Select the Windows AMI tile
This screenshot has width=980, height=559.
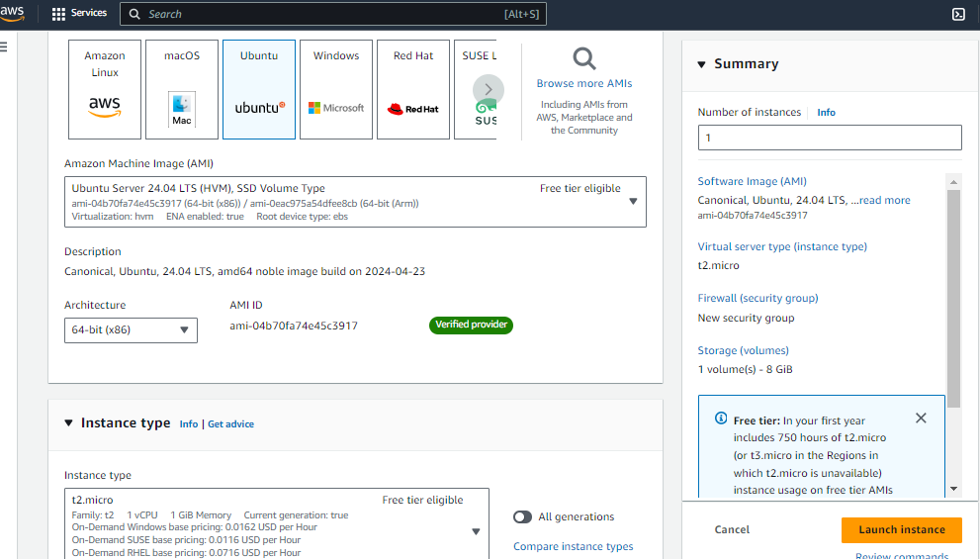pyautogui.click(x=336, y=89)
